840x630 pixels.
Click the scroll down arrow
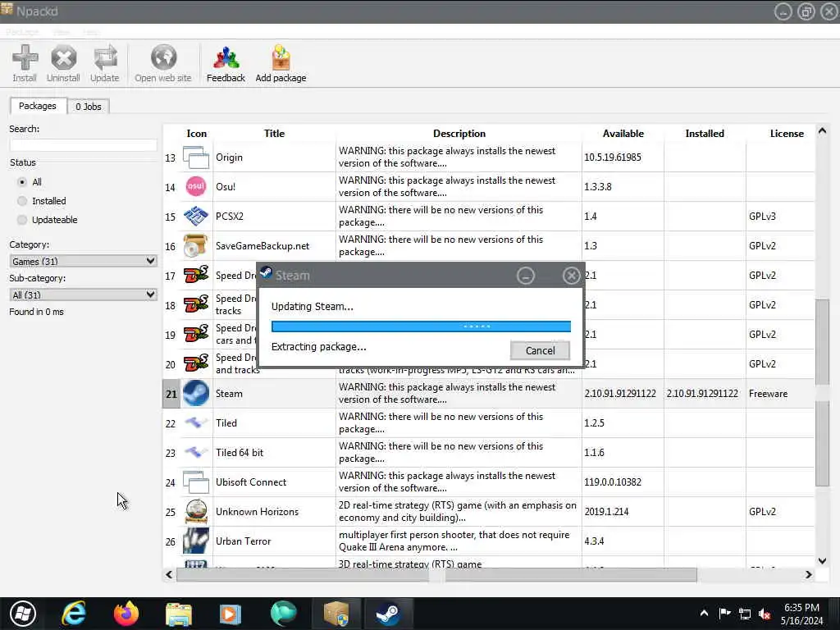[822, 561]
